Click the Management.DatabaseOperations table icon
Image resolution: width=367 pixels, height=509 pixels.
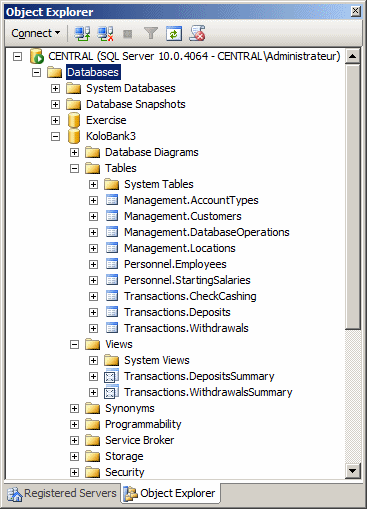tap(112, 232)
